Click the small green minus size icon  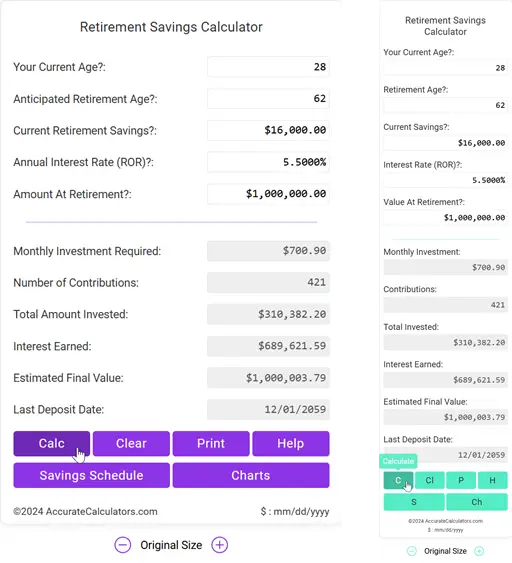[412, 551]
